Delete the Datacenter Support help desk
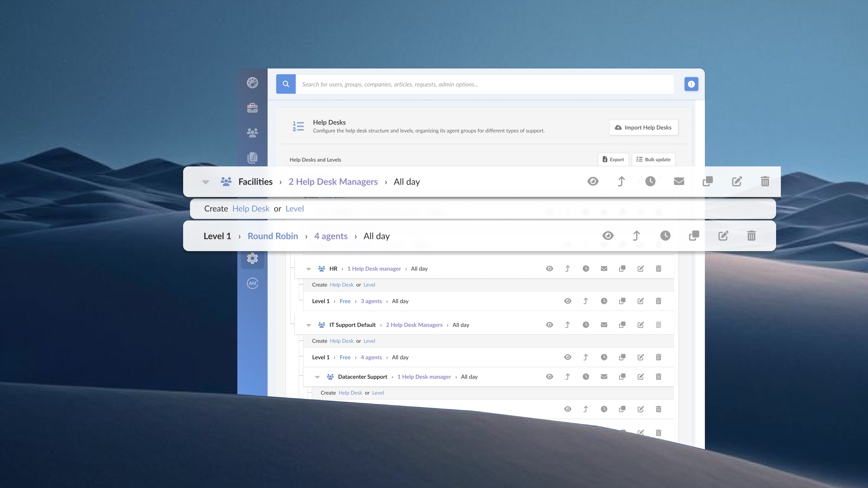Viewport: 868px width, 488px height. click(x=658, y=377)
